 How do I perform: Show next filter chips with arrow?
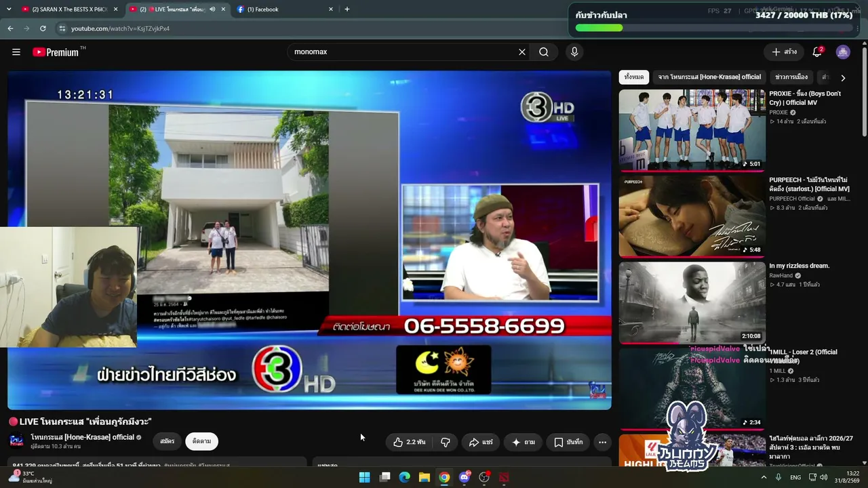point(843,77)
